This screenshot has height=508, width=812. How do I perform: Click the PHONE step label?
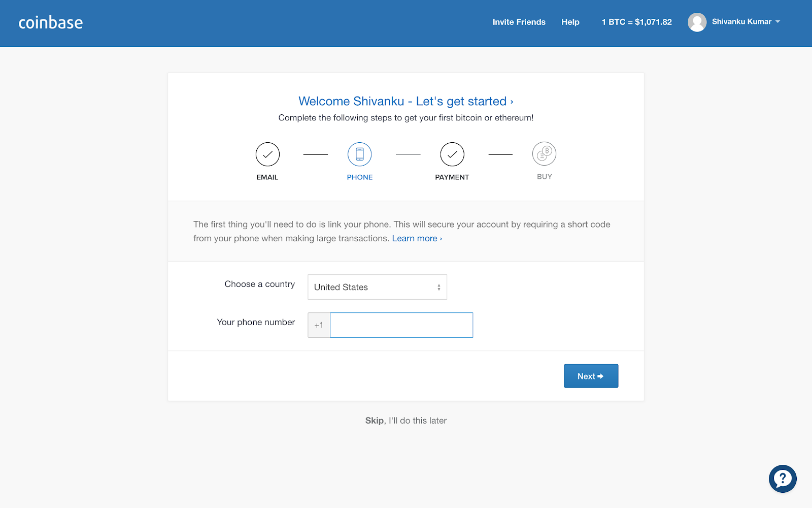360,177
